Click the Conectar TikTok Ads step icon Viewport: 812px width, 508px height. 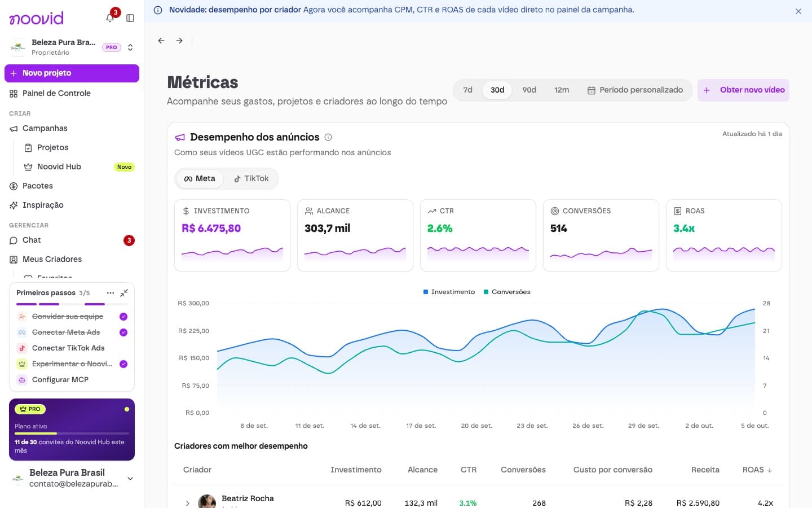click(x=22, y=348)
